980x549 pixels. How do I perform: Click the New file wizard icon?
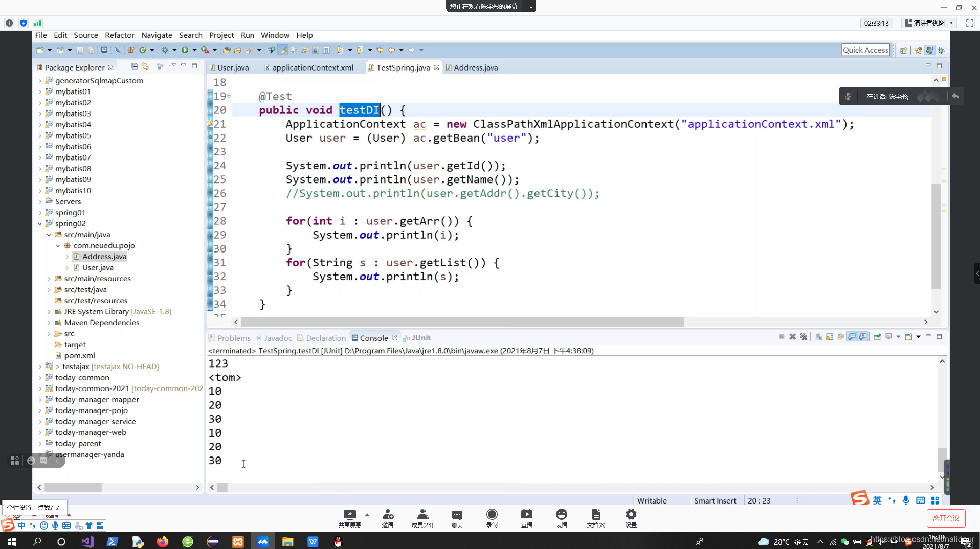click(40, 50)
